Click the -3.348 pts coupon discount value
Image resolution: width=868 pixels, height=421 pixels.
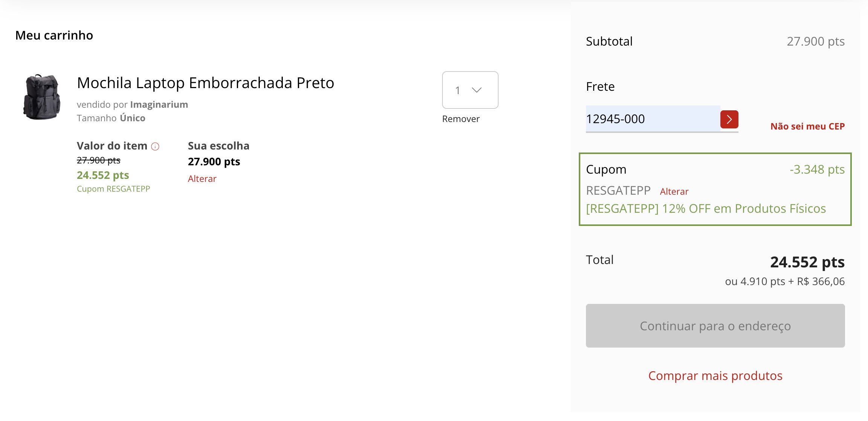[x=817, y=169]
